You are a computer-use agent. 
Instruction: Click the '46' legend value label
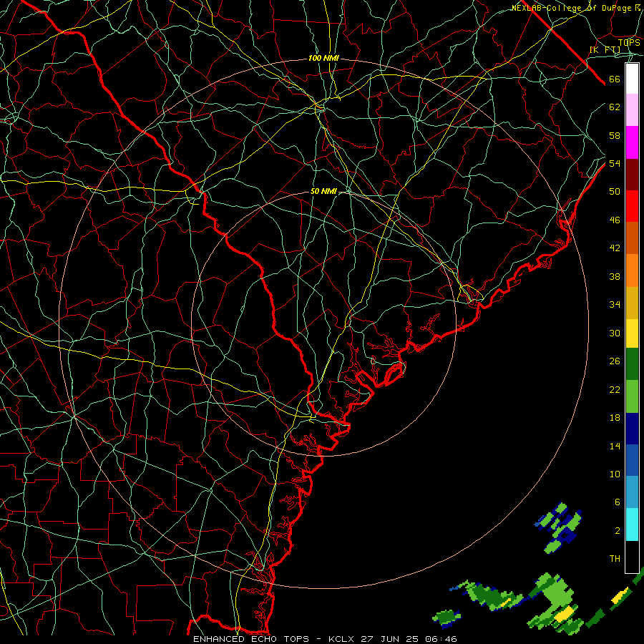pos(615,220)
